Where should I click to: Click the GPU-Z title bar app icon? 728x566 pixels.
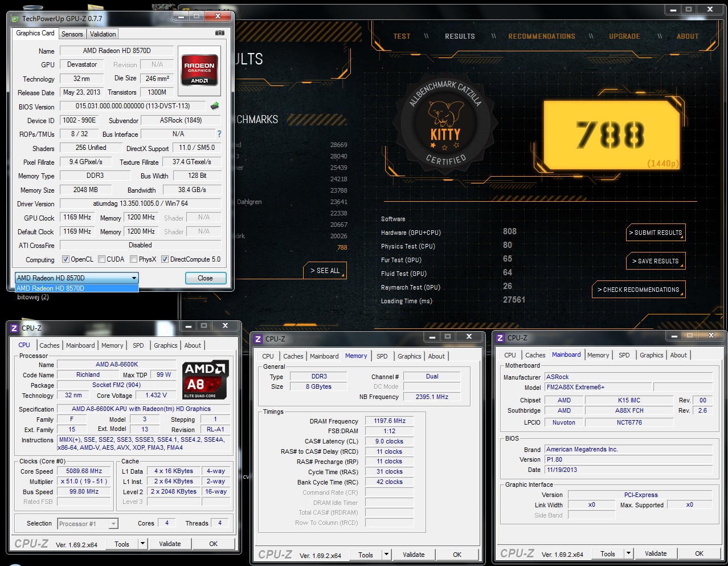point(15,19)
